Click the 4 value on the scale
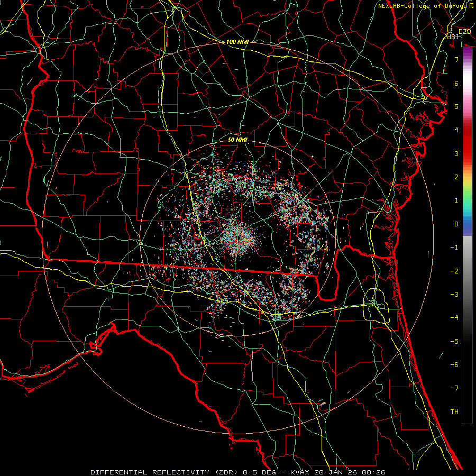Image resolution: width=476 pixels, height=476 pixels. 456,130
